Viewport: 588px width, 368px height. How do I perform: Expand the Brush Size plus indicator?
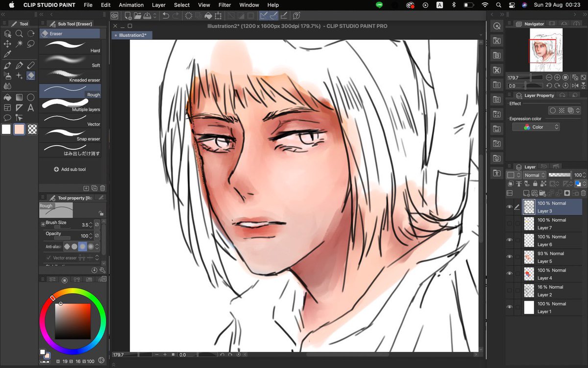[43, 224]
